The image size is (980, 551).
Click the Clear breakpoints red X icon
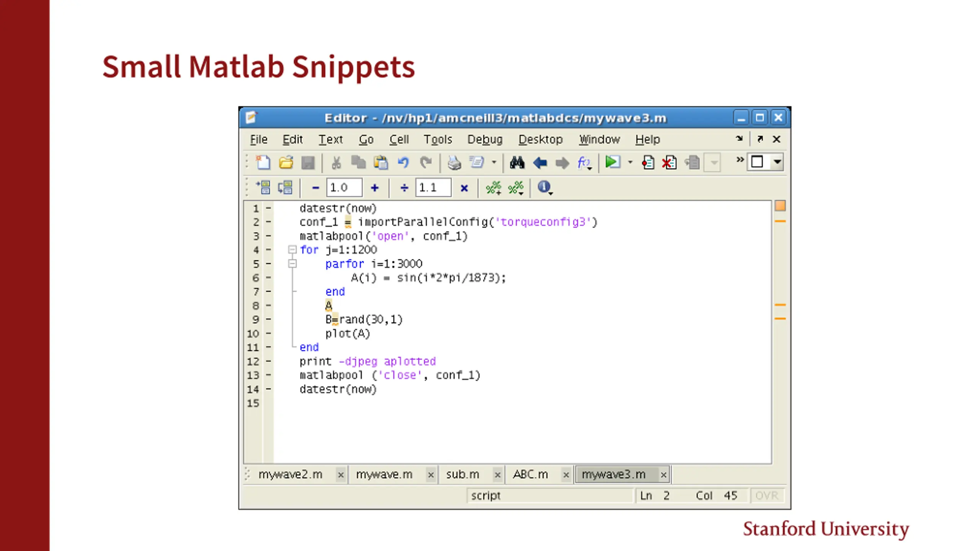[x=669, y=163]
